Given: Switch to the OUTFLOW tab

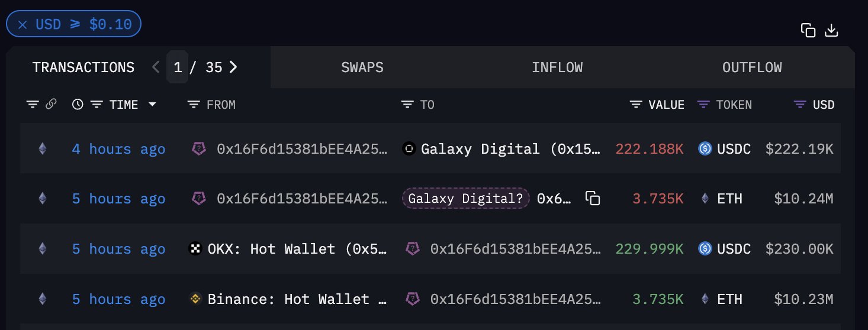Looking at the screenshot, I should pos(752,67).
